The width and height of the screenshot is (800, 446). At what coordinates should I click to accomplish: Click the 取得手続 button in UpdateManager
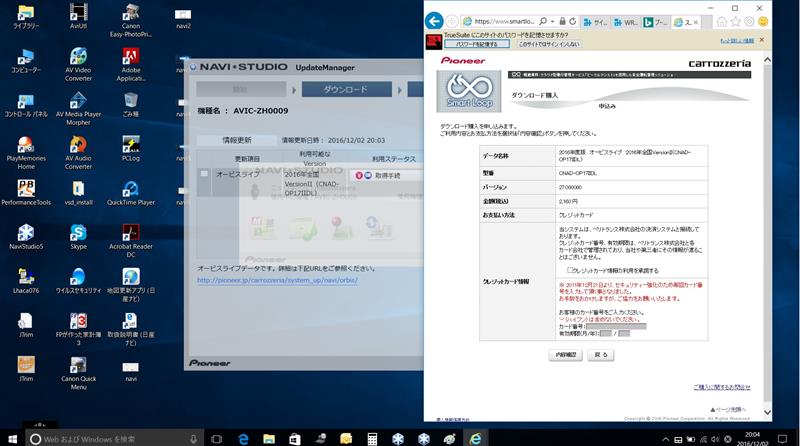tap(386, 175)
